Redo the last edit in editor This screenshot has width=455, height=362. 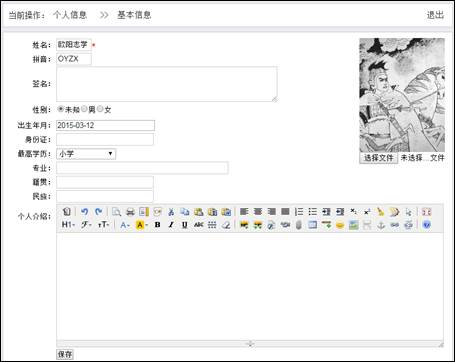[98, 212]
